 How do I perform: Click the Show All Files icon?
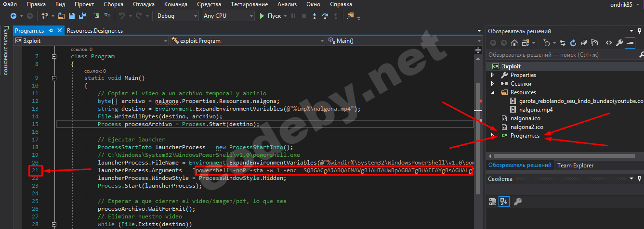594,42
